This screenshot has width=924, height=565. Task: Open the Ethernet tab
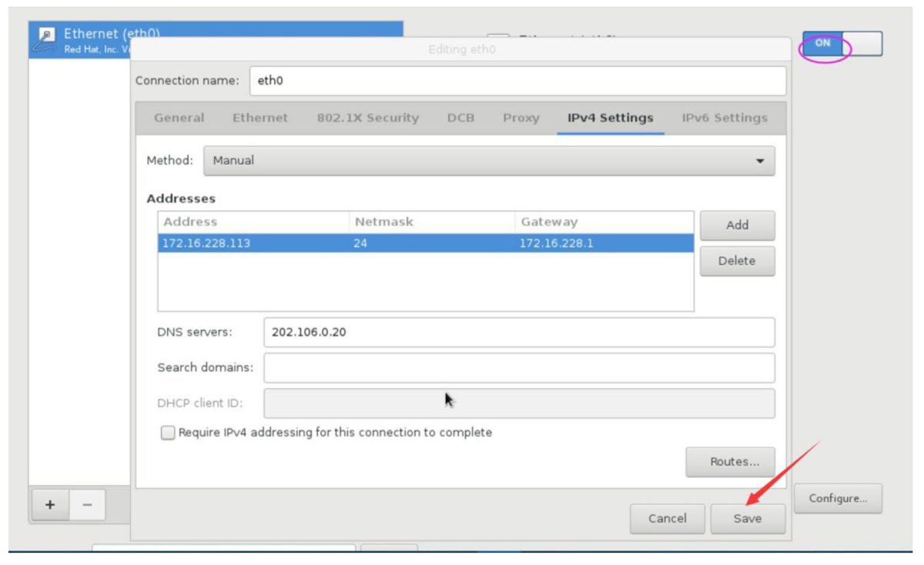pyautogui.click(x=259, y=118)
